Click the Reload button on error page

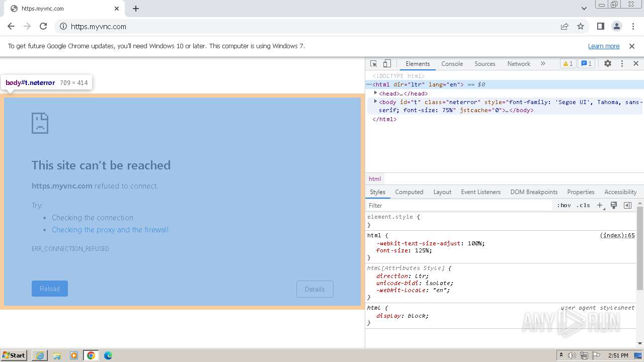pos(50,289)
